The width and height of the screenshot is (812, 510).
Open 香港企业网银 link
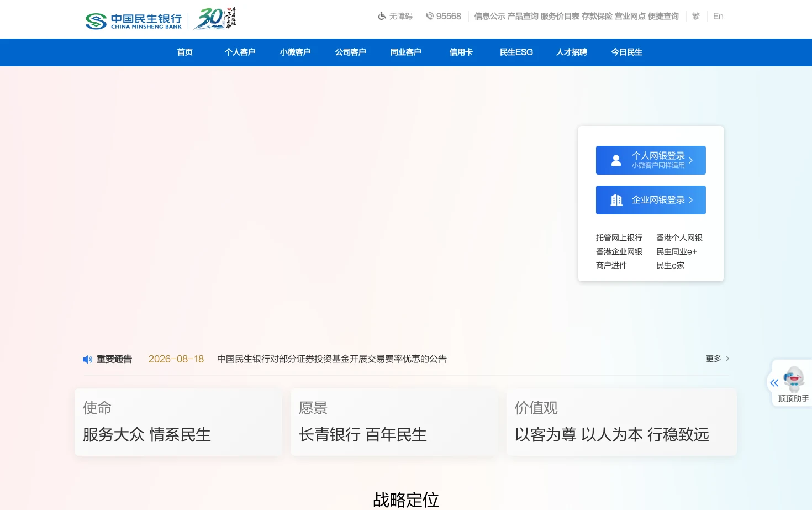[619, 251]
